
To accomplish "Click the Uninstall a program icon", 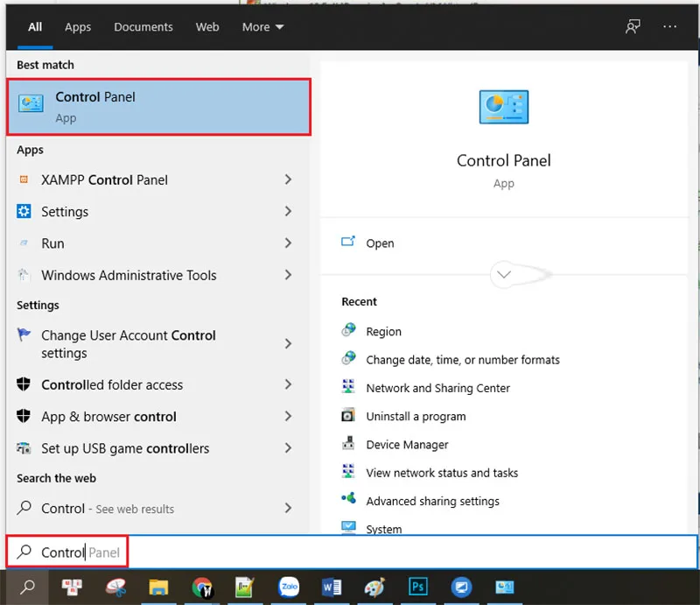I will (348, 415).
